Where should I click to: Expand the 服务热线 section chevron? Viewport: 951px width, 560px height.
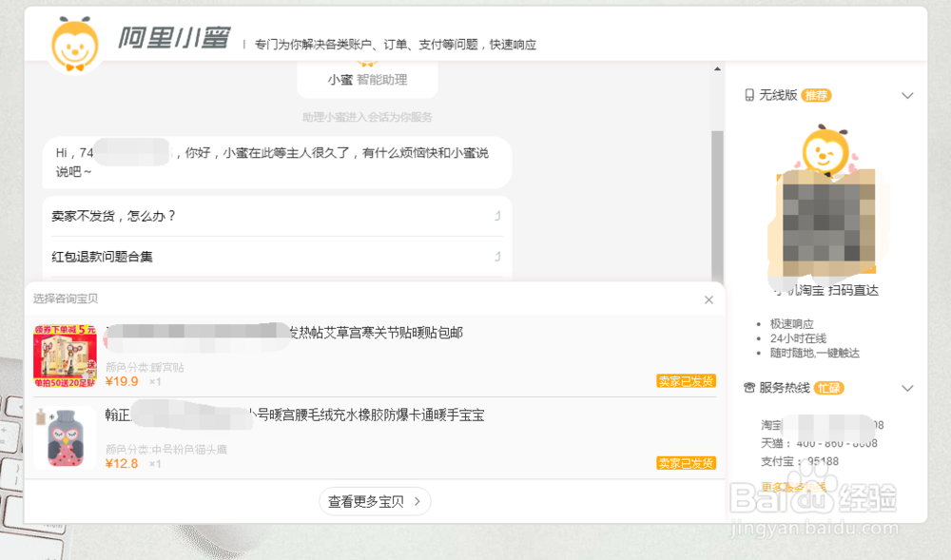tap(908, 388)
